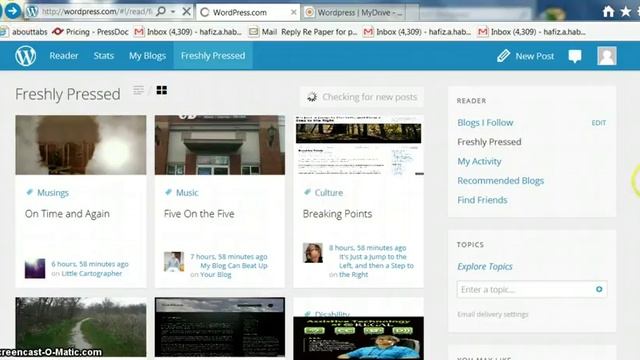Screen dimensions: 640x360
Task: Open the Mail Reply Re Paper bookmark
Action: pyautogui.click(x=303, y=31)
